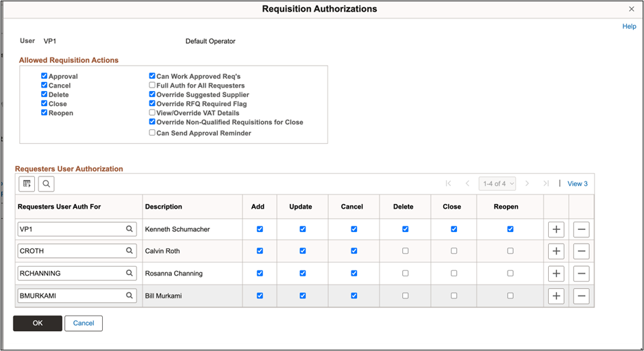Click the Cancel button

(x=84, y=323)
